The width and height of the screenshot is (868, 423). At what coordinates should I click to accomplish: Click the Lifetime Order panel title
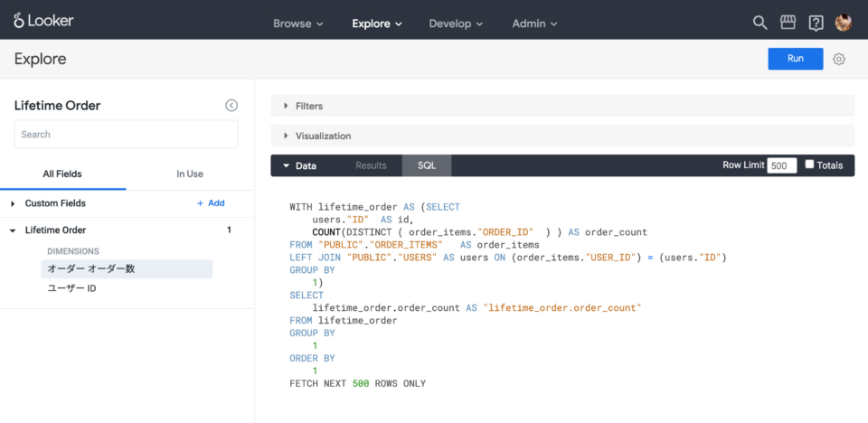click(58, 106)
